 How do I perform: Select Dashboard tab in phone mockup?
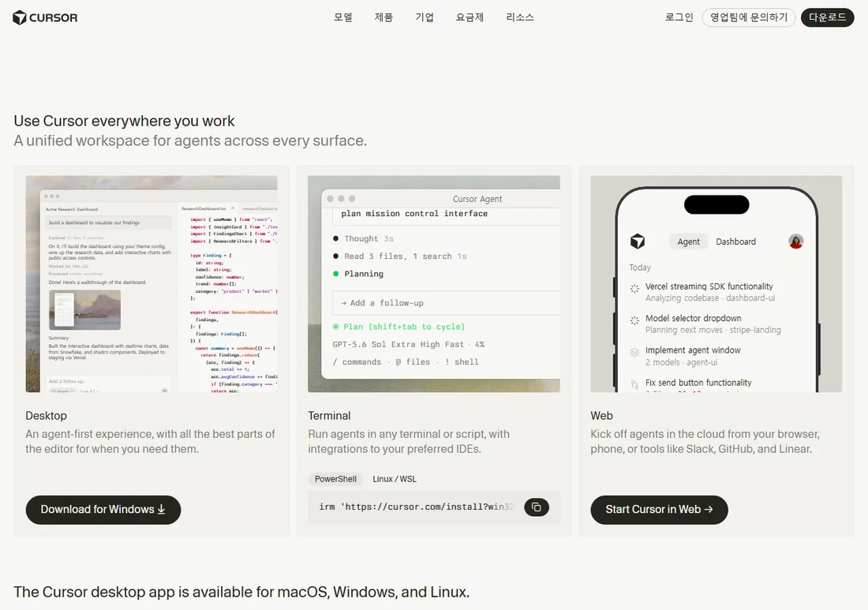(735, 242)
